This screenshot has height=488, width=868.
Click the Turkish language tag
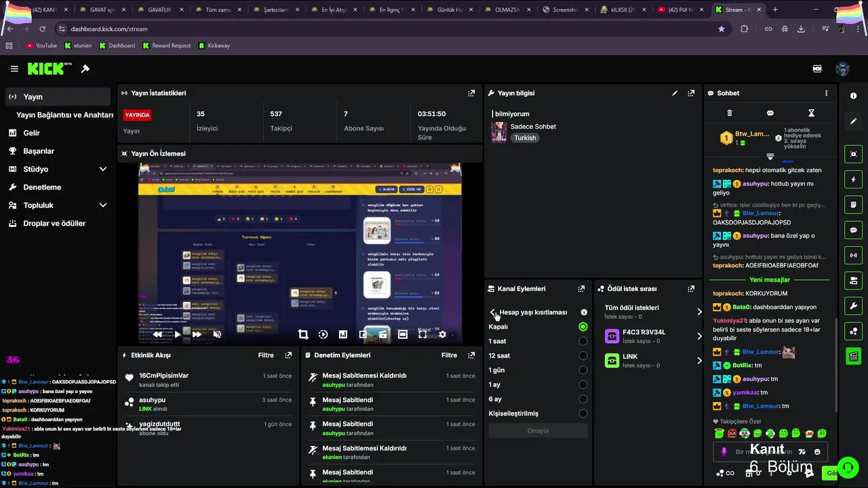pos(525,138)
